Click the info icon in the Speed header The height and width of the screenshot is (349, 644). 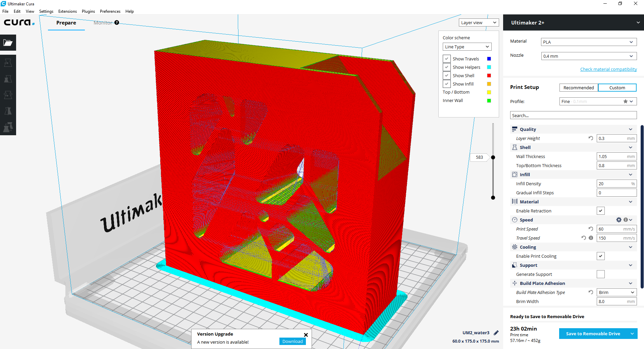[x=626, y=220]
